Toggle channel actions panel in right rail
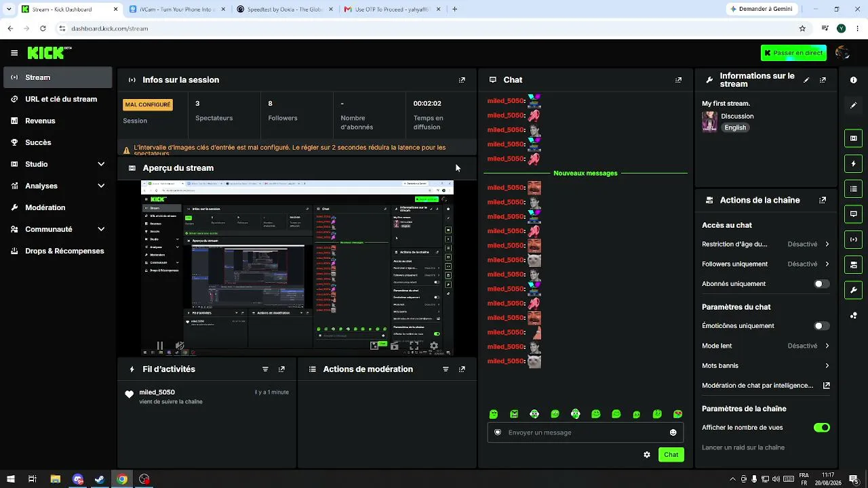This screenshot has height=488, width=868. [x=853, y=264]
